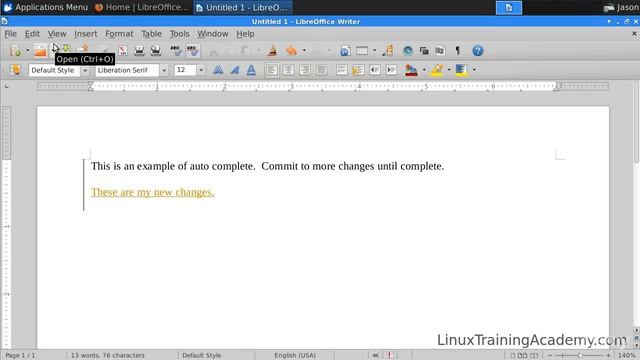
Task: Expand the Default Style paragraph style dropdown
Action: (x=85, y=70)
